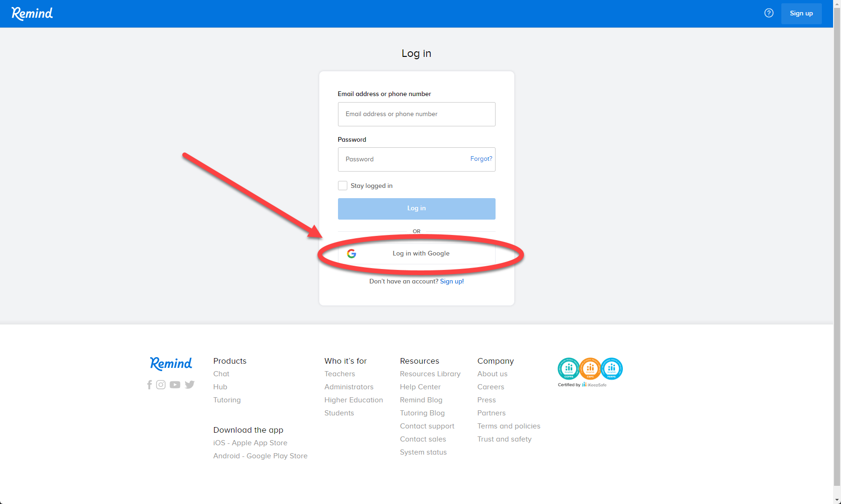Open the Contact support link

pyautogui.click(x=427, y=426)
